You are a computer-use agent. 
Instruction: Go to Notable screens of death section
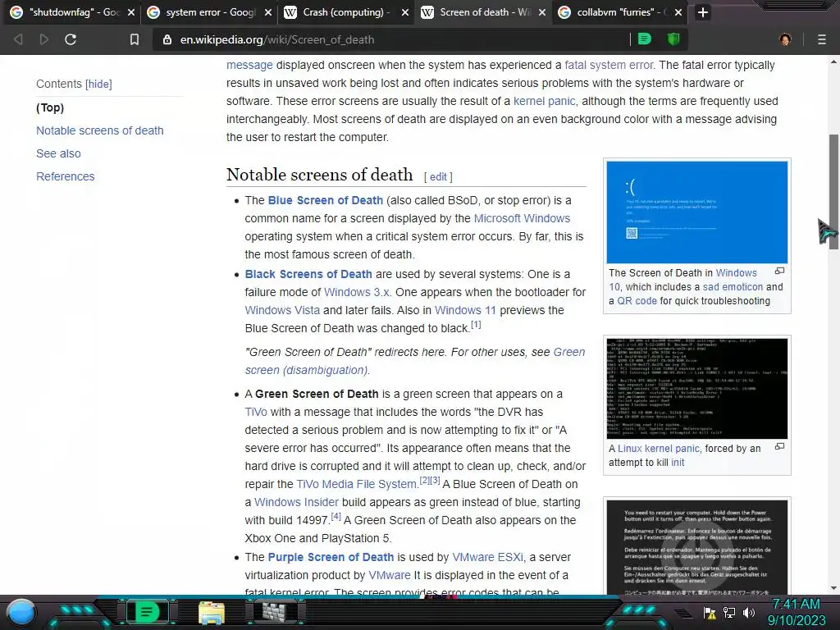[x=99, y=130]
